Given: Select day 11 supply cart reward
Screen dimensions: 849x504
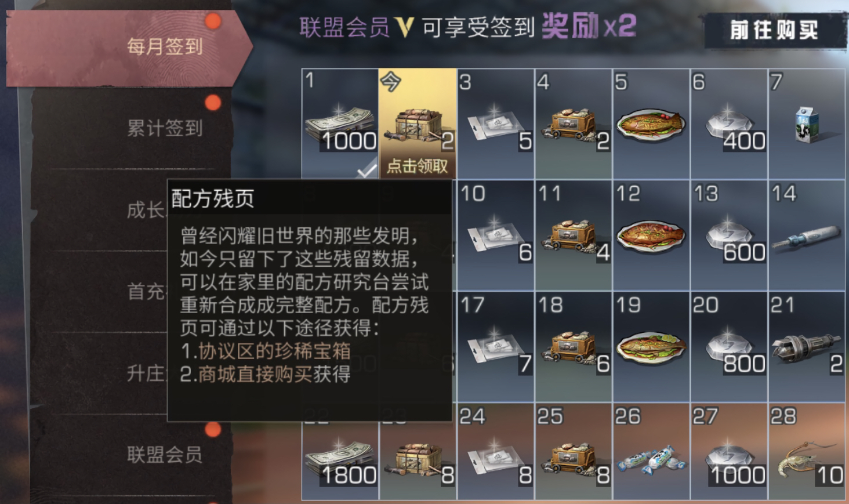Looking at the screenshot, I should 573,235.
